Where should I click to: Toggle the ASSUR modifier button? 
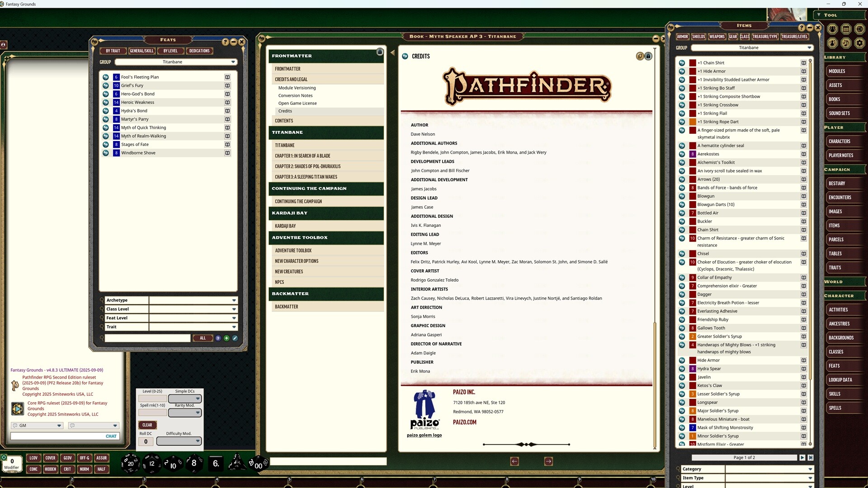pos(101,458)
